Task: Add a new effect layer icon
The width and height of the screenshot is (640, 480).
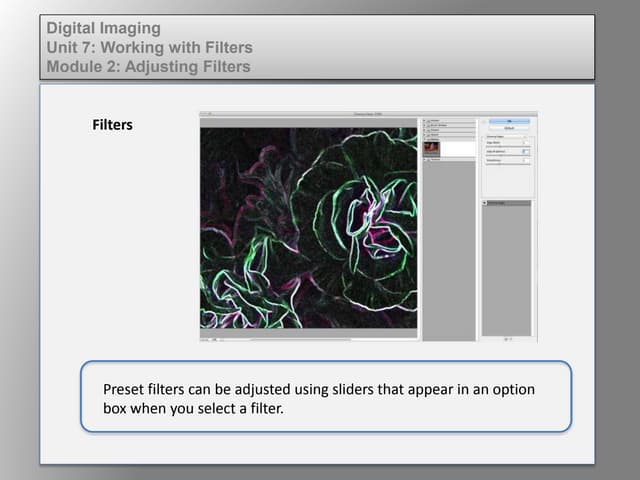Action: 504,338
